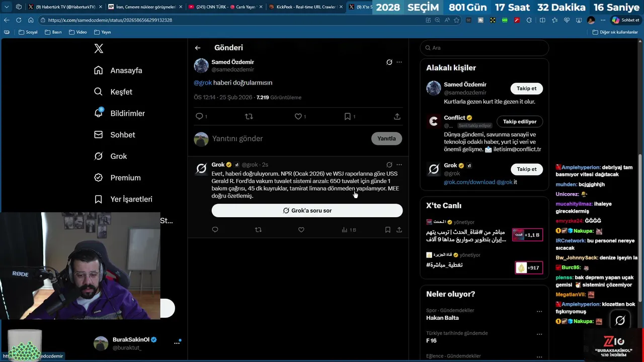The image size is (644, 362).
Task: Bookmark Grok's reply
Action: 387,230
